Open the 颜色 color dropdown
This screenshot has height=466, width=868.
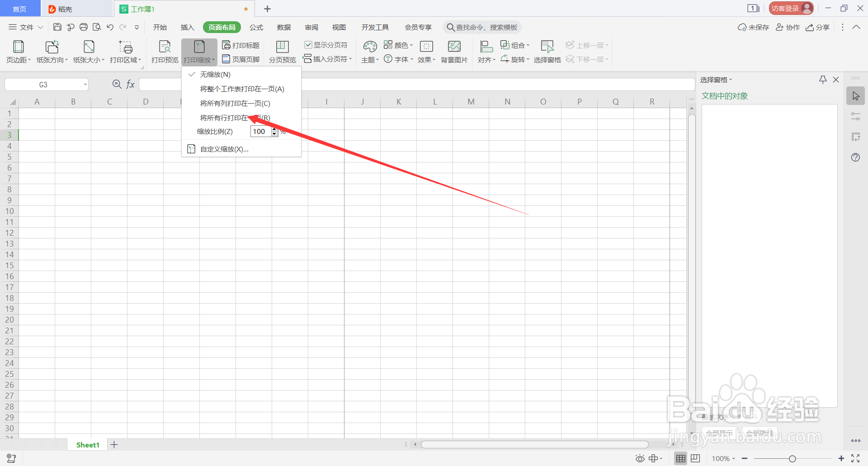click(398, 45)
